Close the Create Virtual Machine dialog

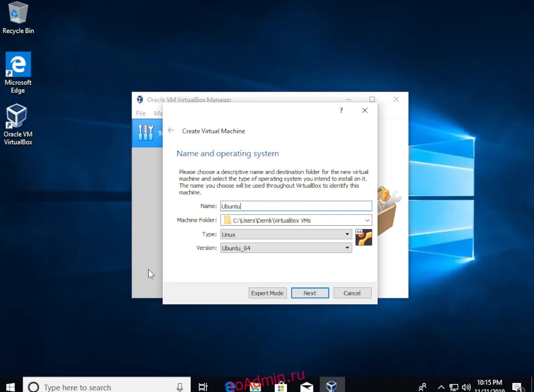pos(365,110)
